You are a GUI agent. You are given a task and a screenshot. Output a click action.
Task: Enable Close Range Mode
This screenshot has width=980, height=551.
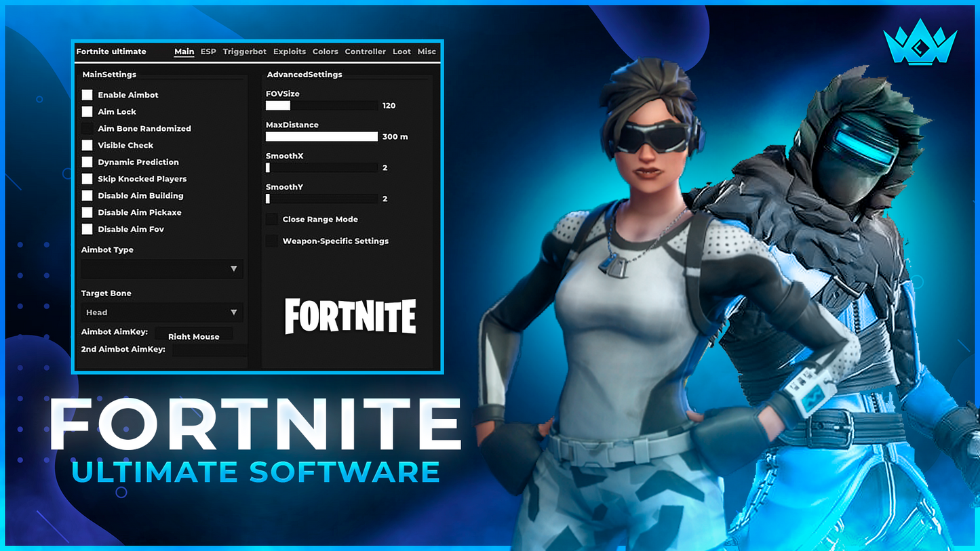[272, 219]
